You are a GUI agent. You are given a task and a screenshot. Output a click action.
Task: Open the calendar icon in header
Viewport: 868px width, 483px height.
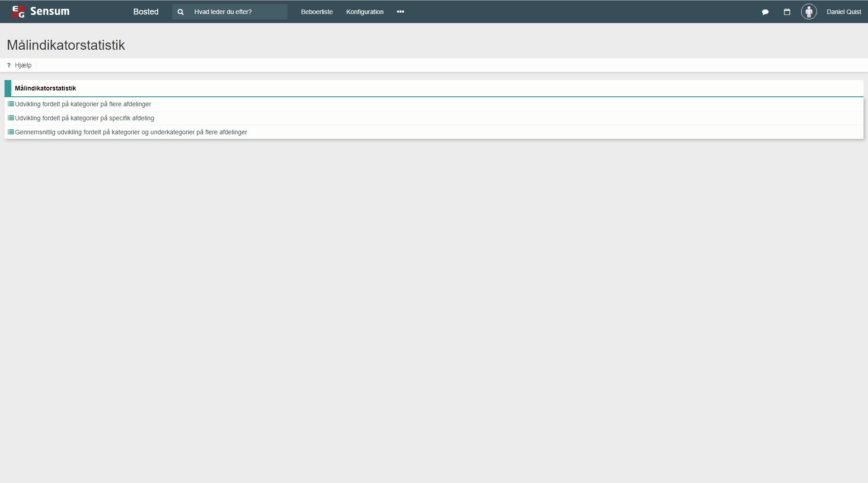[x=787, y=12]
